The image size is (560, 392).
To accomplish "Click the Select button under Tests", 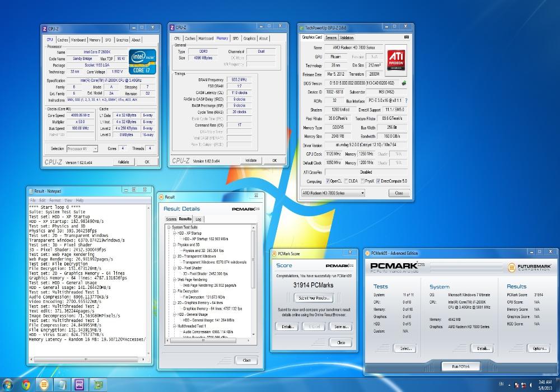I will click(405, 348).
